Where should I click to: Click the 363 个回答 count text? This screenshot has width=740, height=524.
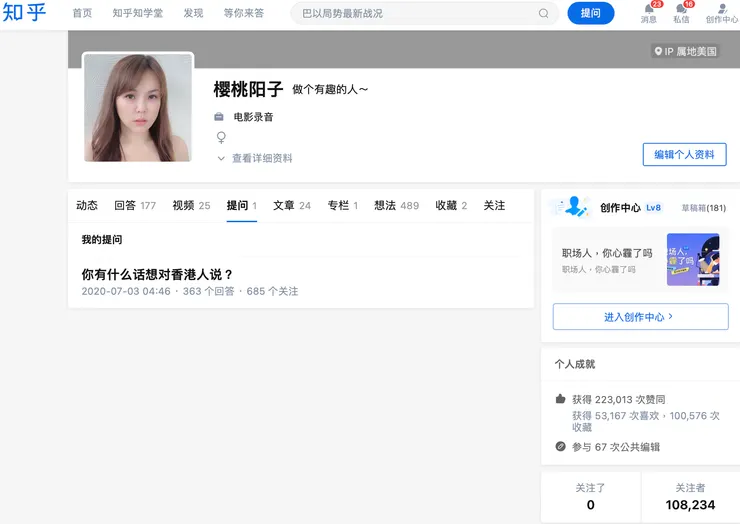coord(209,291)
